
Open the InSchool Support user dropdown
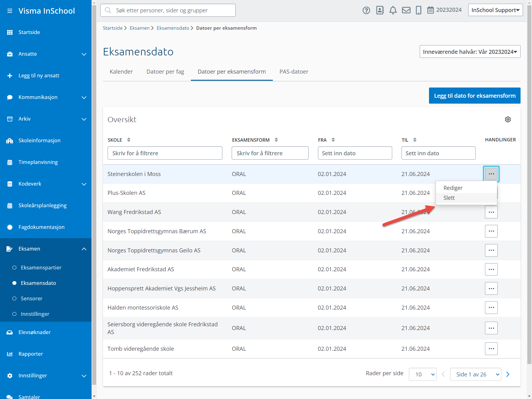coord(496,10)
